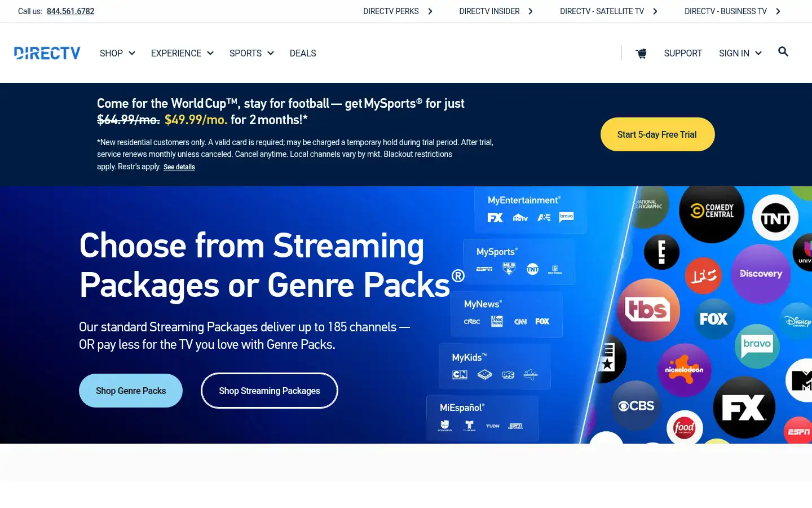The image size is (812, 508).
Task: Click the chevron next to DIRECTV - SATELLITE TV
Action: coord(655,11)
